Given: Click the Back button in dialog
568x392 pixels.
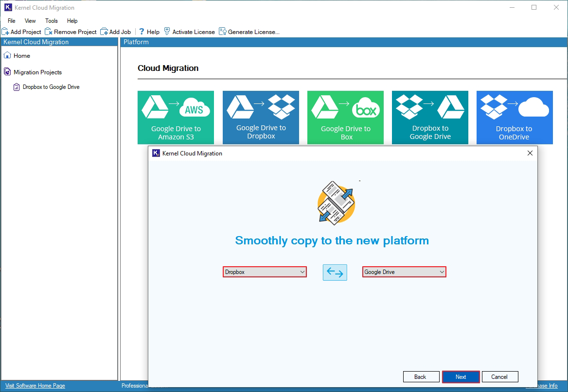Looking at the screenshot, I should coord(421,377).
